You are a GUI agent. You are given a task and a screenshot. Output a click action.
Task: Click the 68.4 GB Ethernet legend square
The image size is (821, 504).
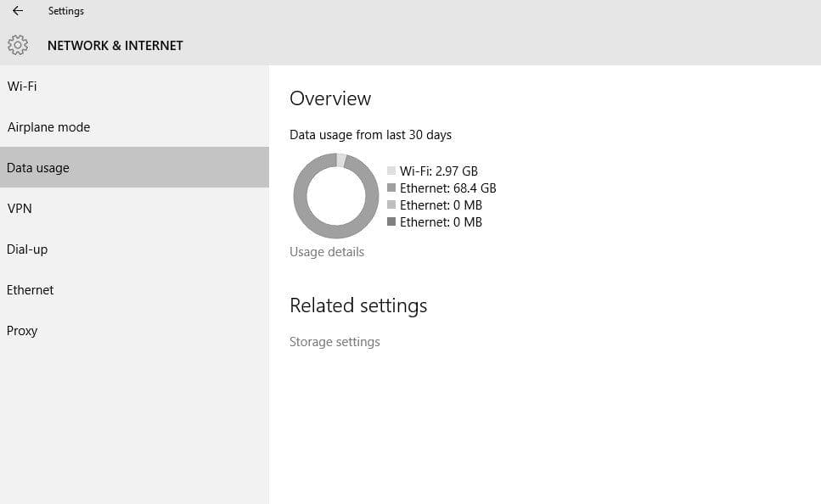(x=390, y=188)
